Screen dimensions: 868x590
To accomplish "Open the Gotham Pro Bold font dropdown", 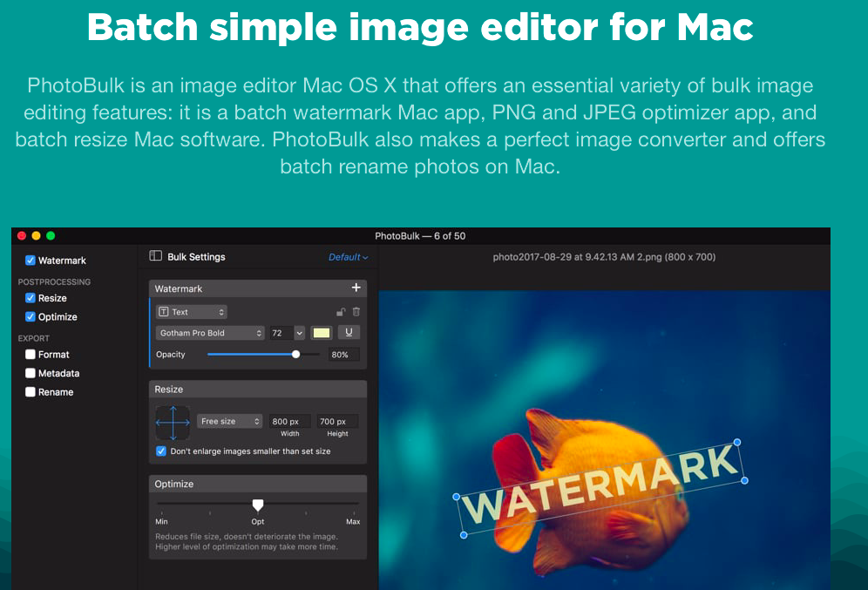I will [x=210, y=333].
